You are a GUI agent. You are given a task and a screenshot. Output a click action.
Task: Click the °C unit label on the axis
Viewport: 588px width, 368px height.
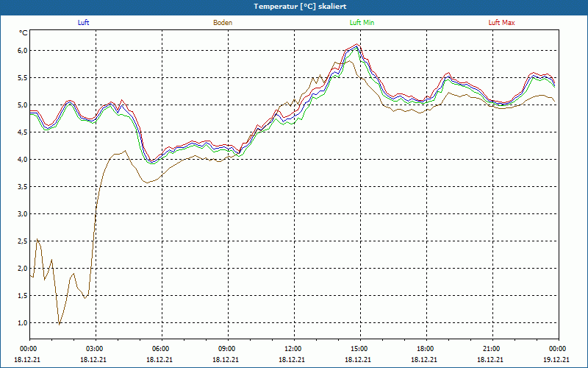click(24, 33)
